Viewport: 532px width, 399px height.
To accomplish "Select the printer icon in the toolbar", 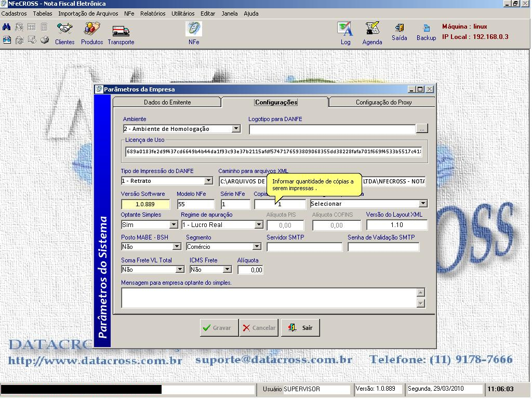I will (x=45, y=40).
